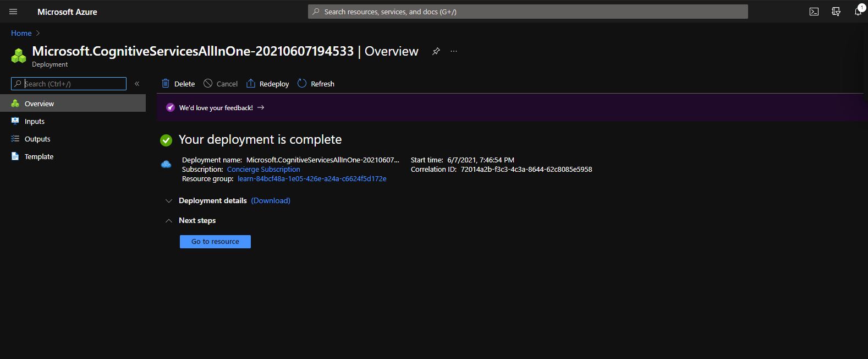Focus the left menu Search (Ctrl+/) field

(69, 84)
